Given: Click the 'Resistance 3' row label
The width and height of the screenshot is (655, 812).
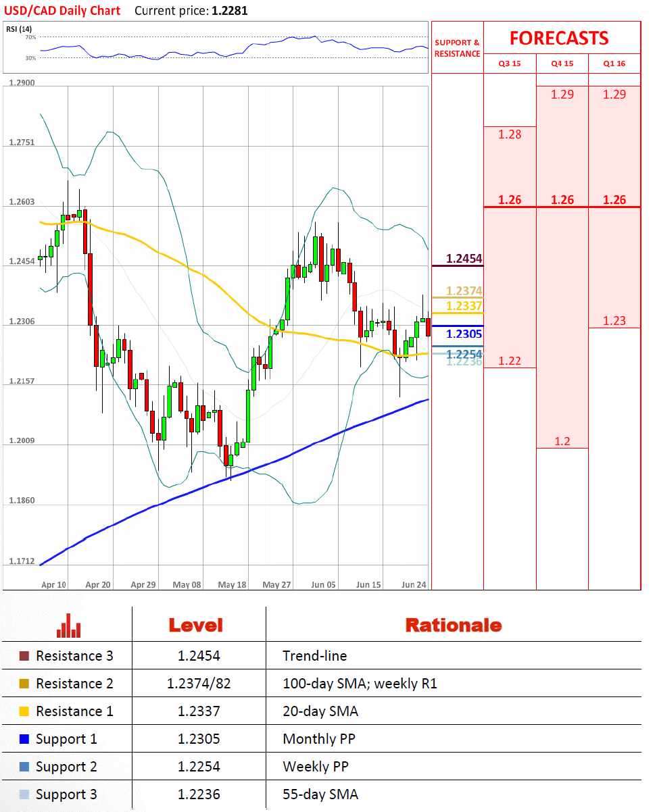Looking at the screenshot, I should [x=74, y=656].
